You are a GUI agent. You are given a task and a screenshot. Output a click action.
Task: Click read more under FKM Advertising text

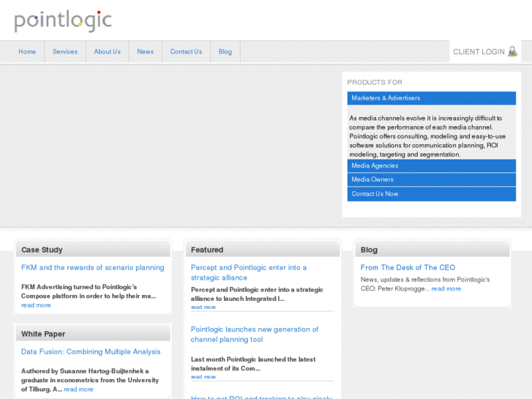pos(36,305)
